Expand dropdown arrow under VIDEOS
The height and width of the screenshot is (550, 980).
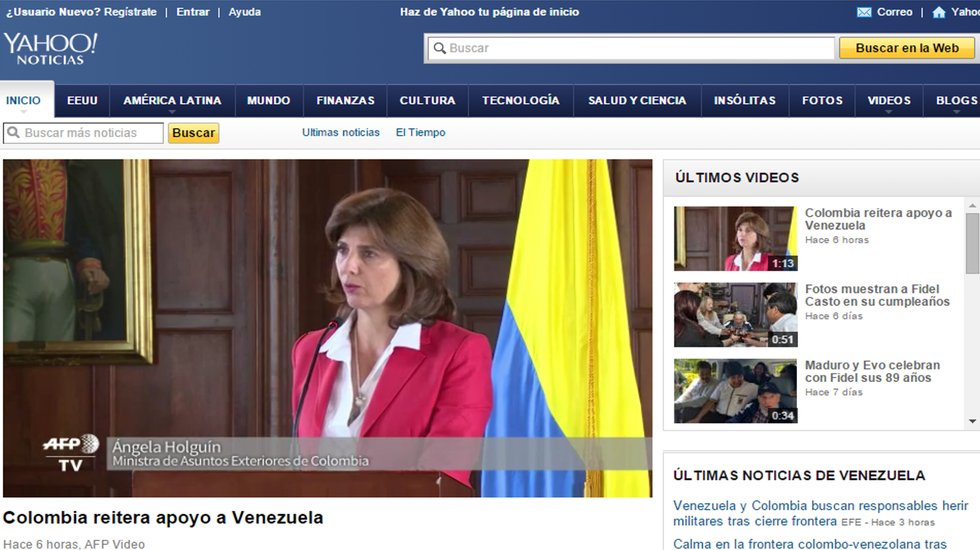[x=889, y=112]
